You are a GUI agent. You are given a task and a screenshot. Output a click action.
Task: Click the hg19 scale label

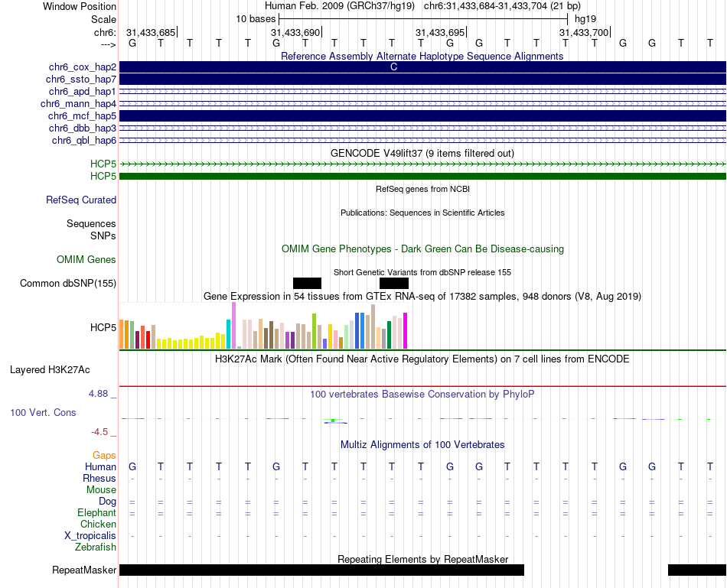[585, 19]
